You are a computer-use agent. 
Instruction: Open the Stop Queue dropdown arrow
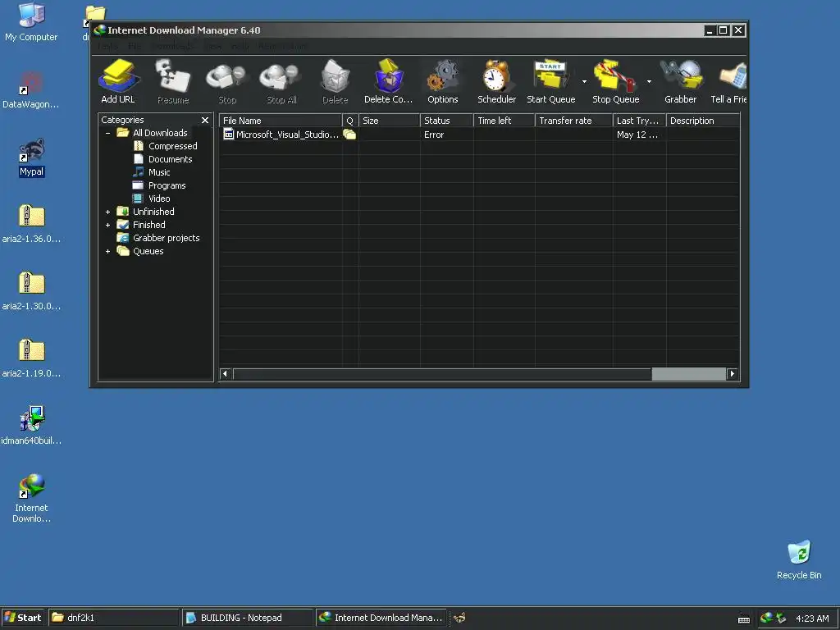(x=649, y=81)
